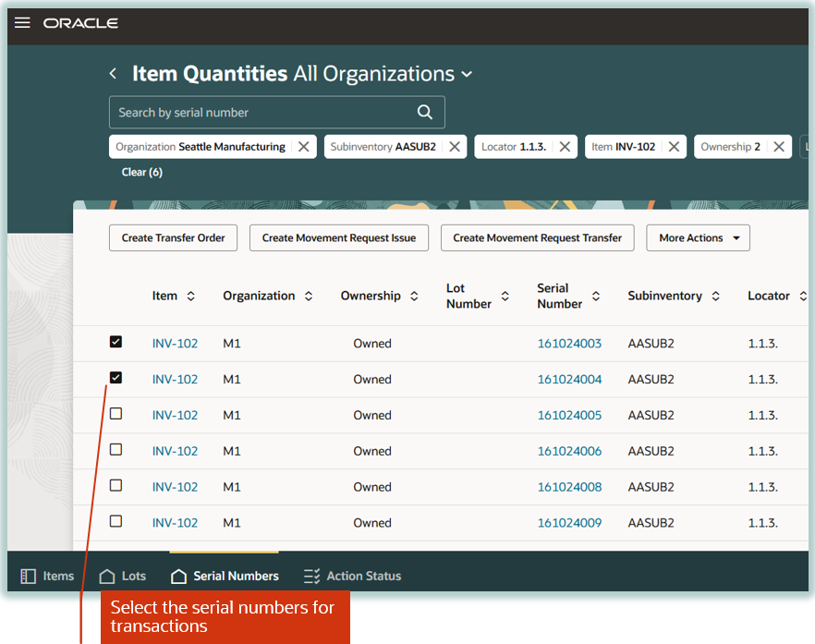The width and height of the screenshot is (815, 644).
Task: Open the More Actions dropdown
Action: (x=698, y=237)
